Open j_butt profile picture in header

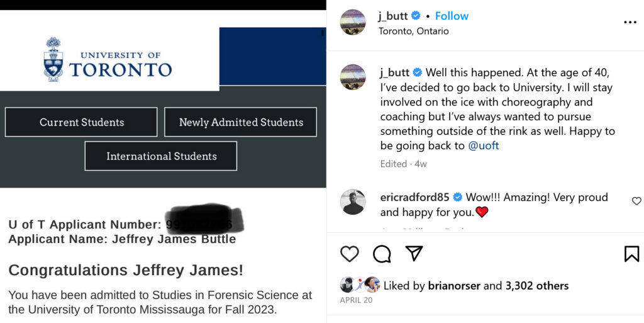point(353,23)
